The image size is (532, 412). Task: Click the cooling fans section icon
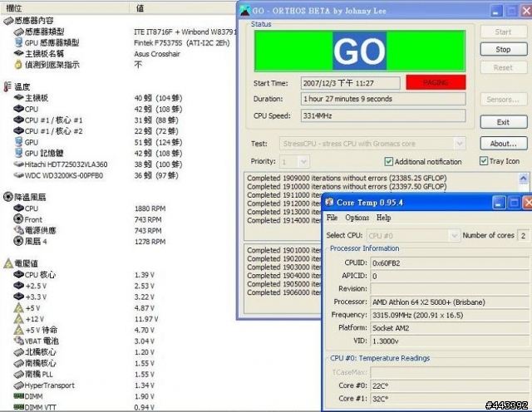click(x=8, y=197)
